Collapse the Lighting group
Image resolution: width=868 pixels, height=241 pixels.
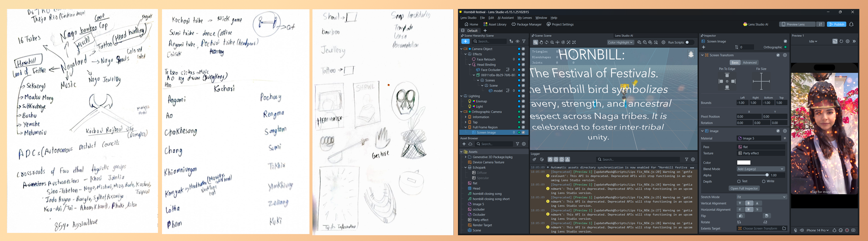(461, 96)
